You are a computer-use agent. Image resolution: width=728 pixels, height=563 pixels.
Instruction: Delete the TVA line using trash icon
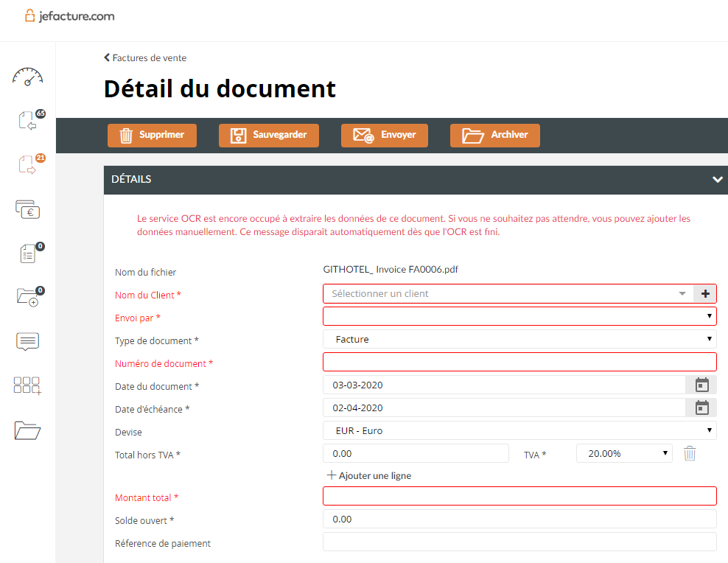pos(690,453)
